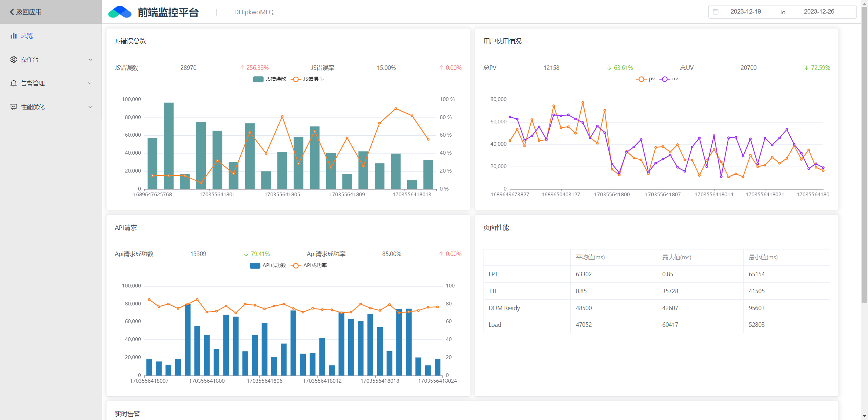Click the green down arrow next to 72.59%
This screenshot has width=868, height=420.
(807, 67)
